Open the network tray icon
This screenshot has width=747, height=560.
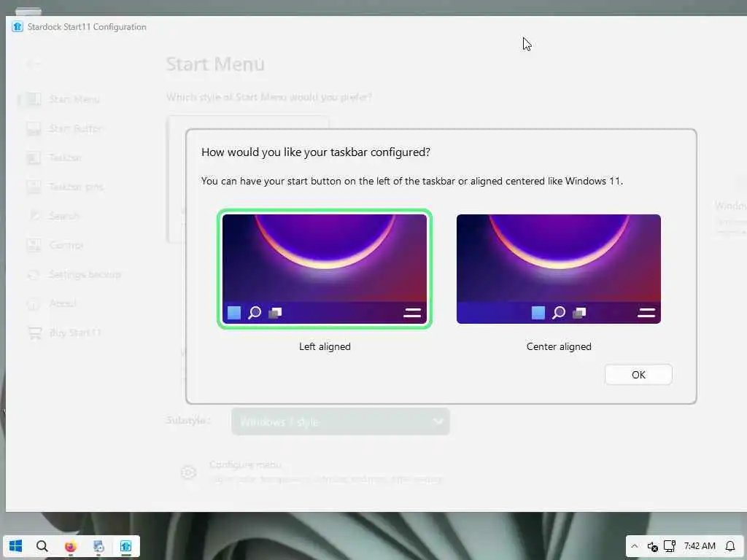pos(670,546)
